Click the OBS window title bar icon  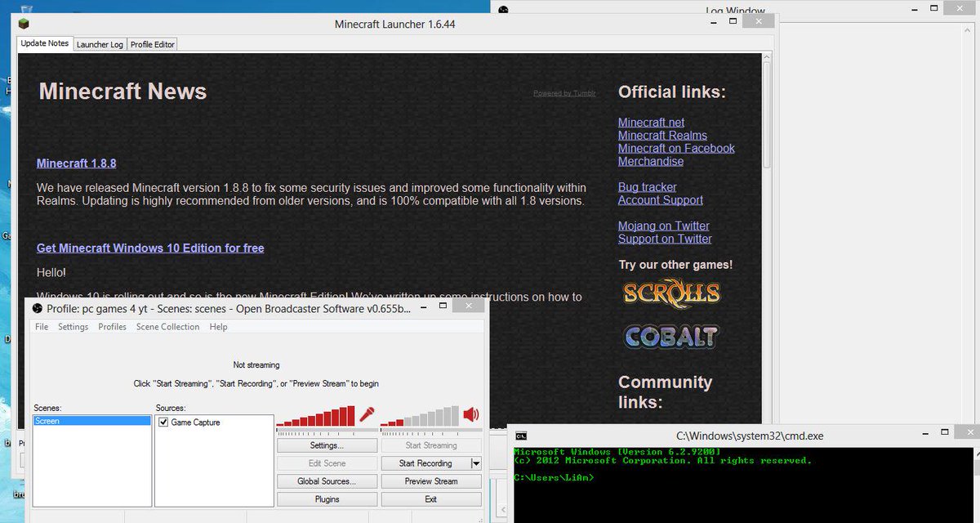tap(38, 308)
